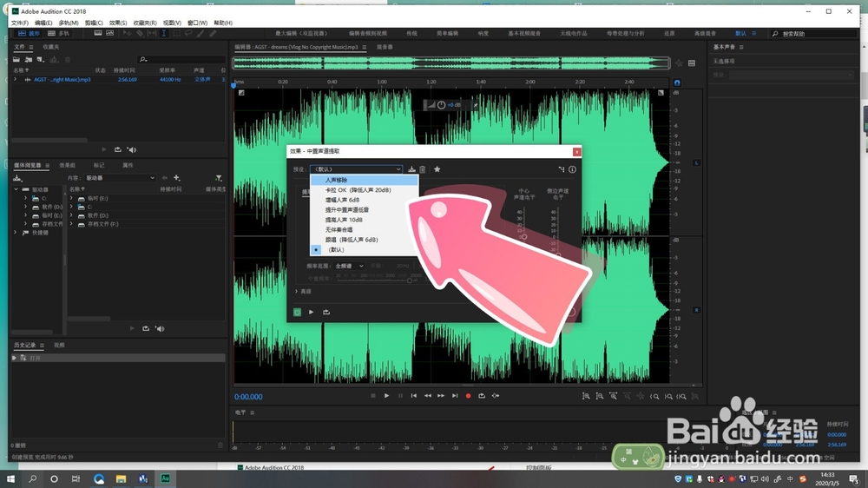Zoom in amplitude icon
This screenshot has width=868, height=488.
click(586, 396)
